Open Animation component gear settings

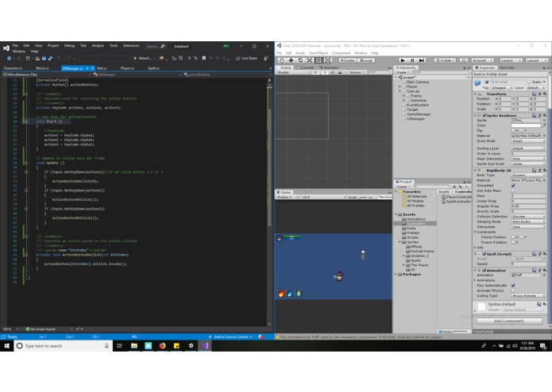click(545, 271)
